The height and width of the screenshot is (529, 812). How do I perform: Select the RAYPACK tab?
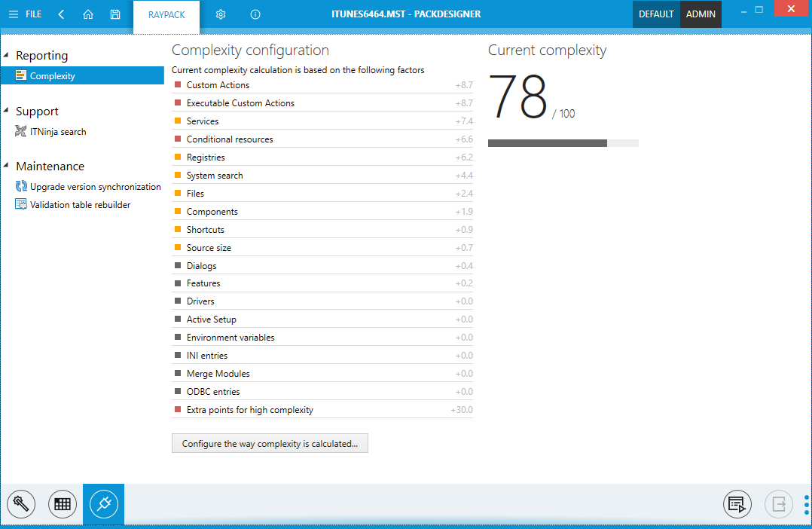[x=166, y=15]
